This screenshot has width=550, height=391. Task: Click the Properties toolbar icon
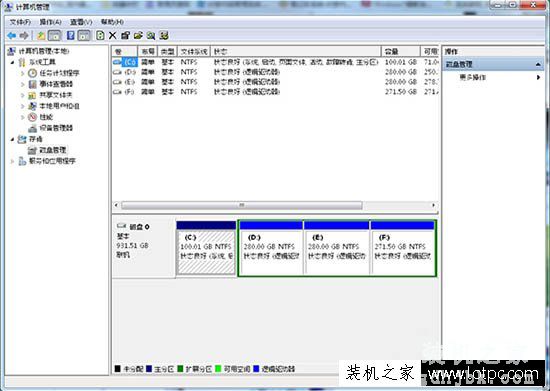pyautogui.click(x=125, y=35)
